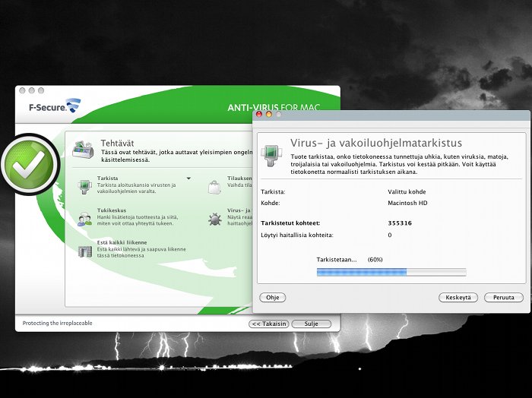Click the Virus- ja vakoiluohjelmatarkistus dialog title
The image size is (532, 398).
pos(376,143)
